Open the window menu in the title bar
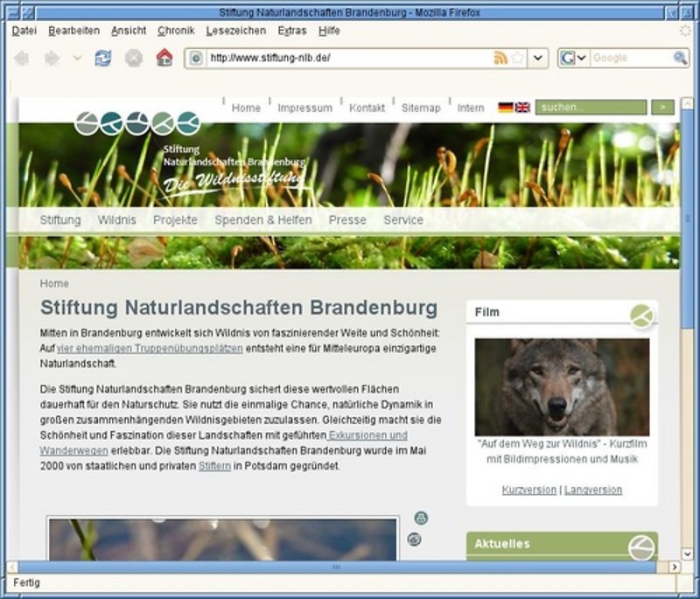Viewport: 700px width, 599px height. [13, 13]
